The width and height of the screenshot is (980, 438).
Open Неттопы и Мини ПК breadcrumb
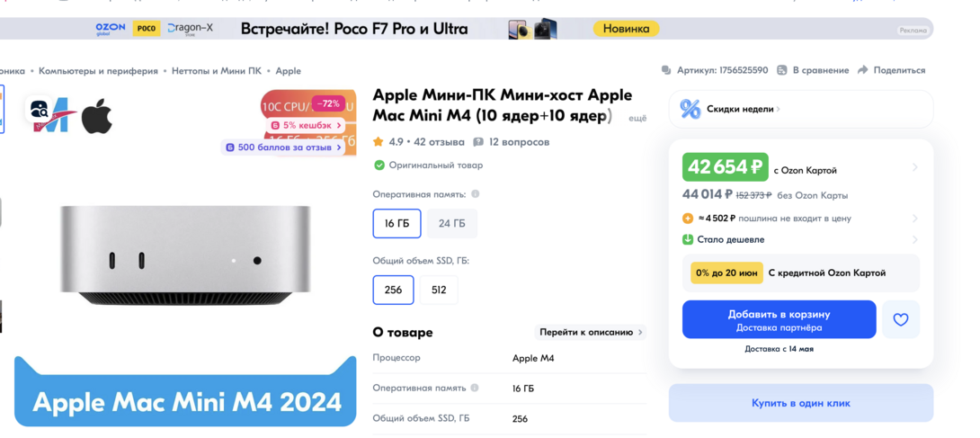click(x=217, y=71)
